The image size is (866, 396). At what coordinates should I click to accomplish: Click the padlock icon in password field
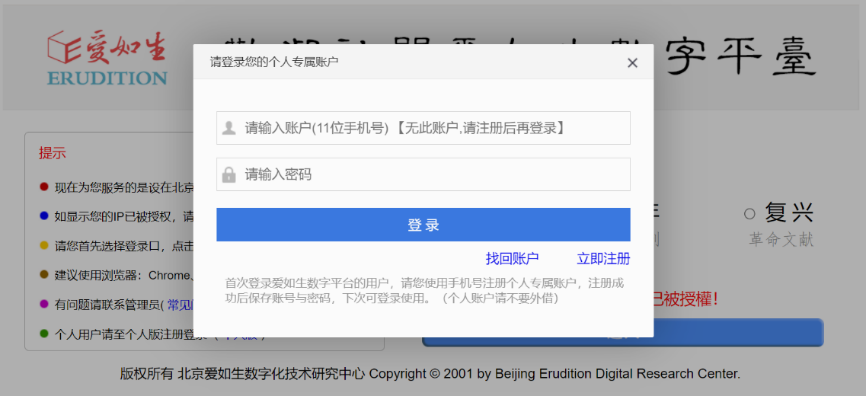tap(229, 175)
